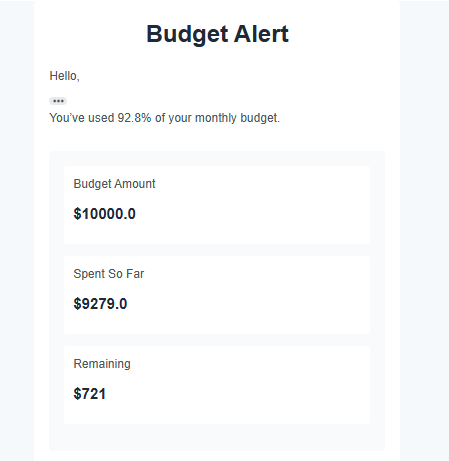
Task: Select the $9279.0 spent value
Action: pos(100,304)
